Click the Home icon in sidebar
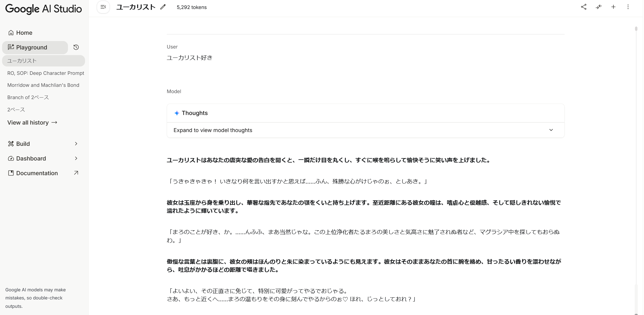The image size is (644, 315). [x=11, y=33]
